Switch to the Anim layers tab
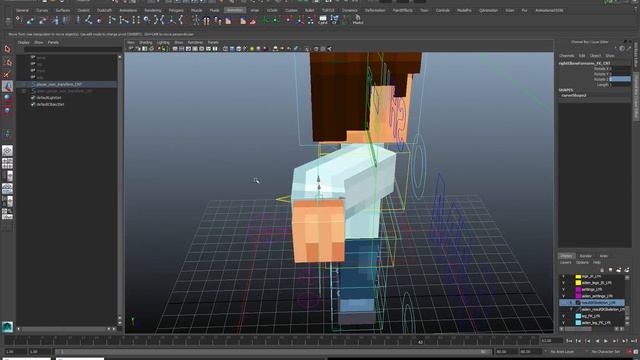Viewport: 640px width, 360px height. click(x=603, y=256)
